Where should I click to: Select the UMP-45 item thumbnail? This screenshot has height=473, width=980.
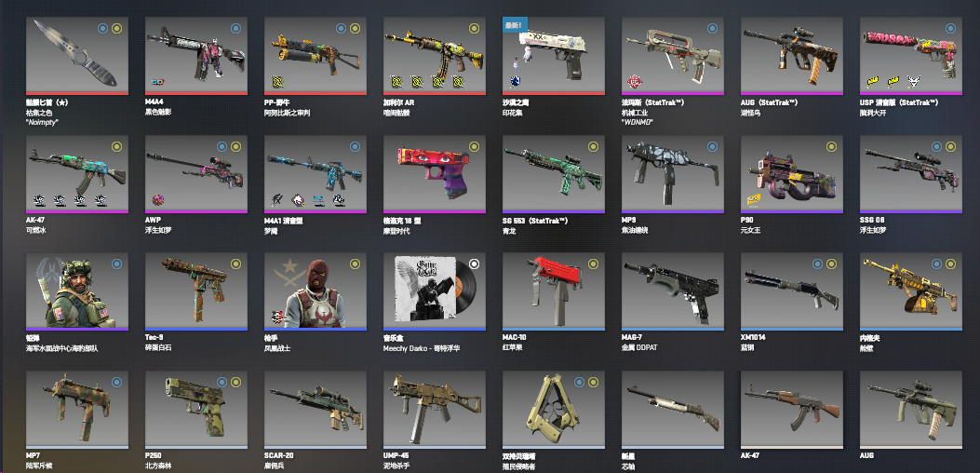tap(435, 409)
